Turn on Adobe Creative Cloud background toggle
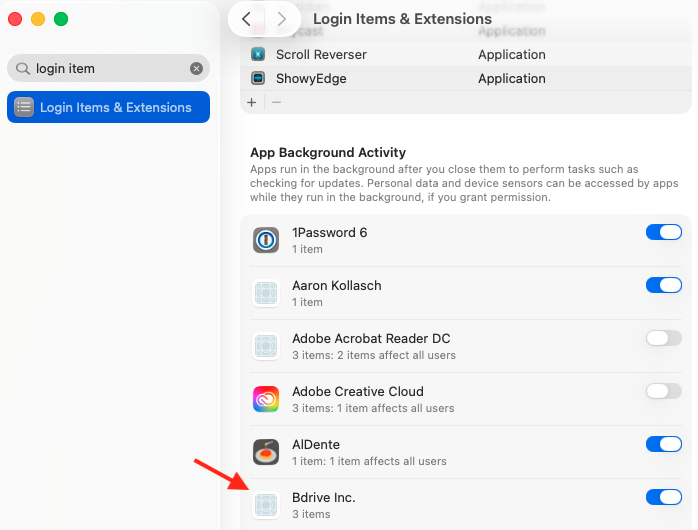This screenshot has height=530, width=698. pos(663,391)
